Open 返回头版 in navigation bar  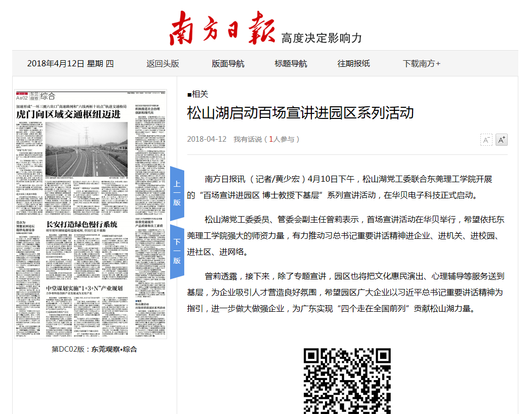[162, 63]
